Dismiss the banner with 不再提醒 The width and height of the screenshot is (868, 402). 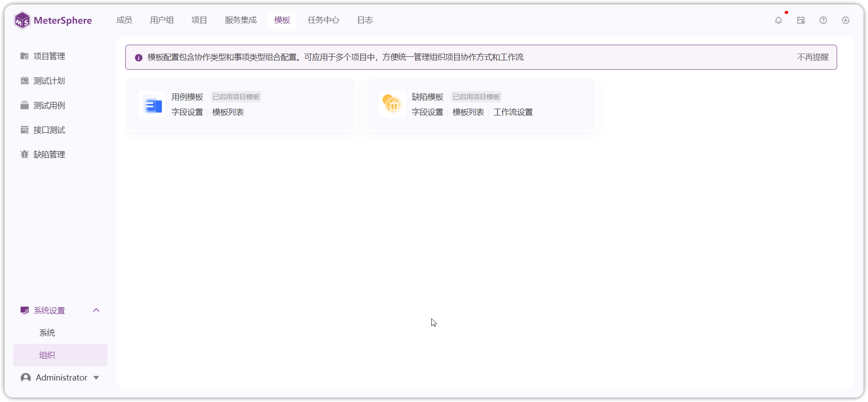(x=813, y=57)
